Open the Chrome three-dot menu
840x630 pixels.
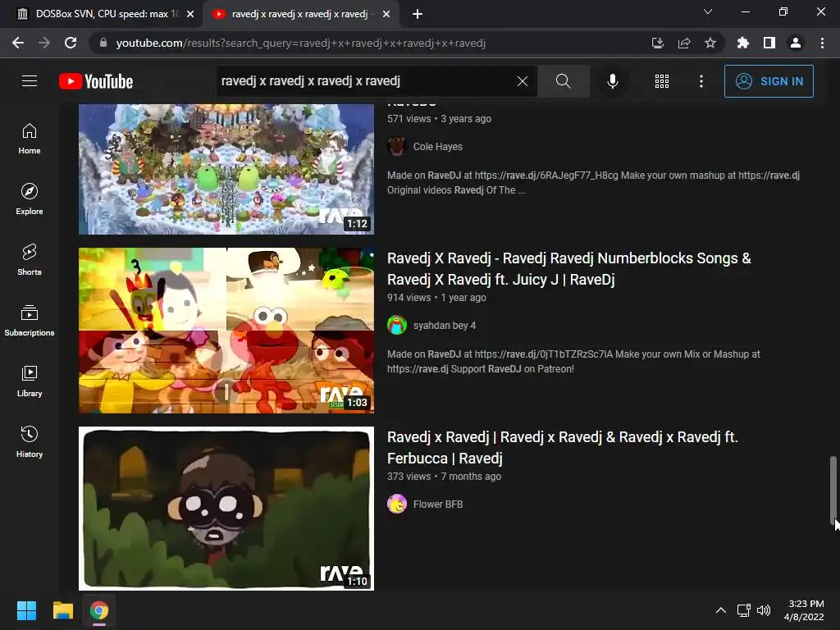[x=822, y=43]
